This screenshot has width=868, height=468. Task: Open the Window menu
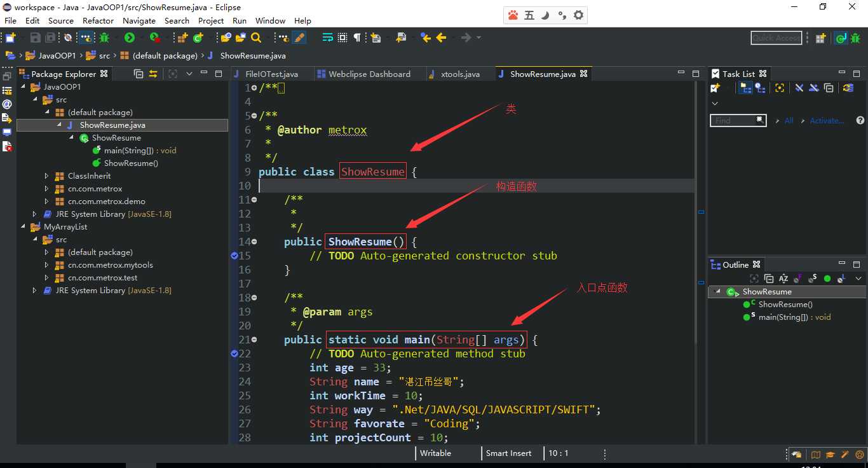(x=271, y=20)
